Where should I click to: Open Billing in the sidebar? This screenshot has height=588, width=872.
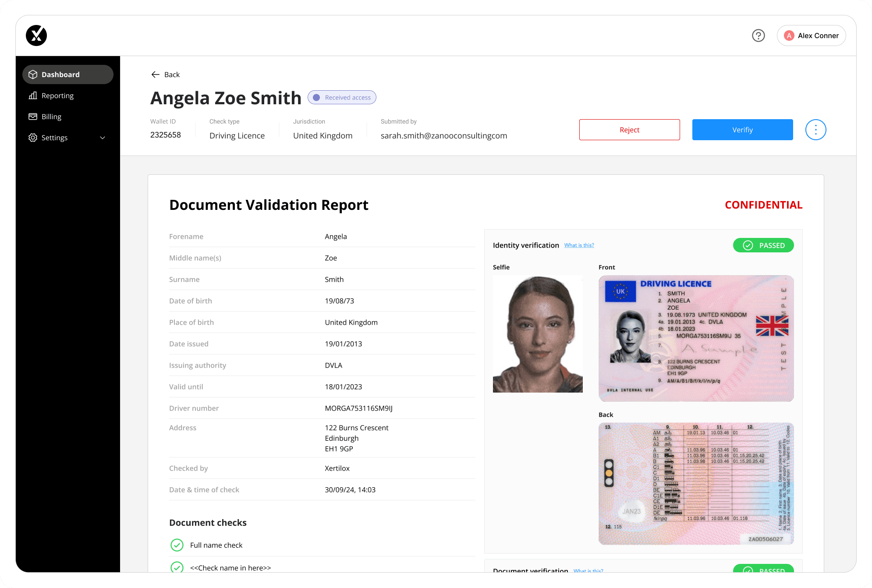click(x=68, y=117)
